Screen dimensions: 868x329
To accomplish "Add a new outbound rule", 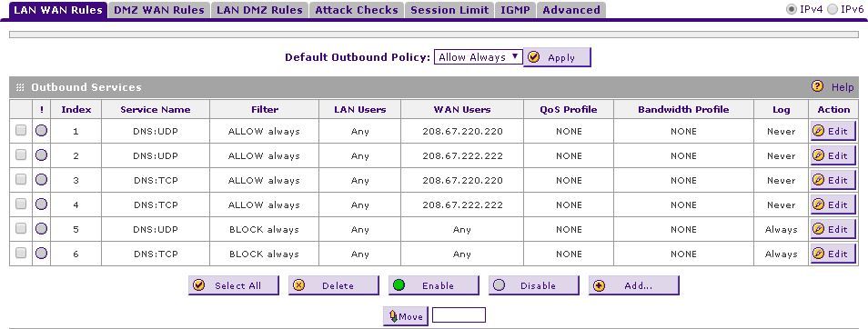I will pos(634,285).
